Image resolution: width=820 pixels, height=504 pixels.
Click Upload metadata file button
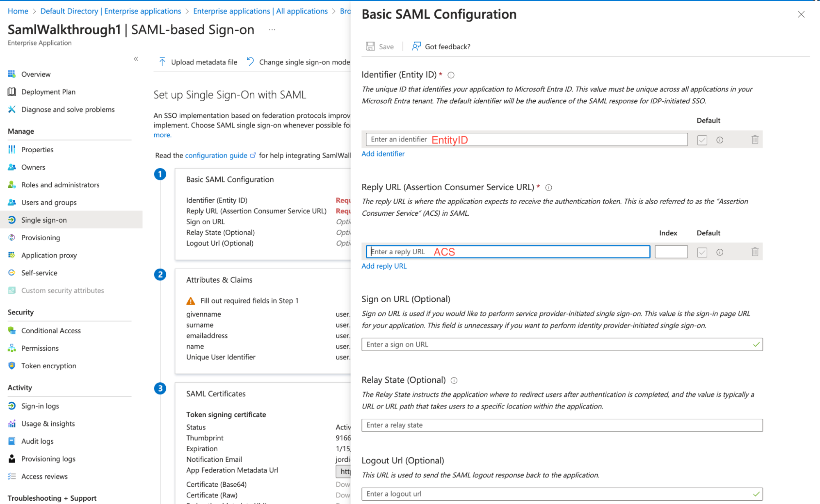(x=198, y=62)
